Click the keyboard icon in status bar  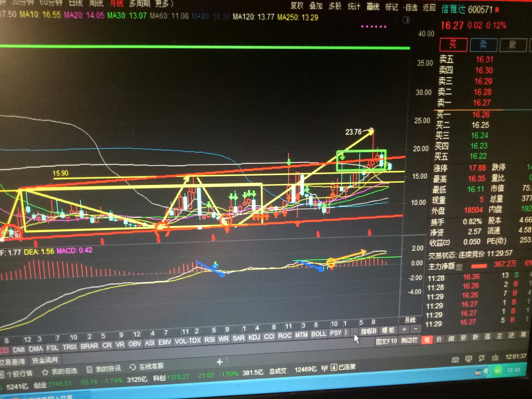coord(455,360)
